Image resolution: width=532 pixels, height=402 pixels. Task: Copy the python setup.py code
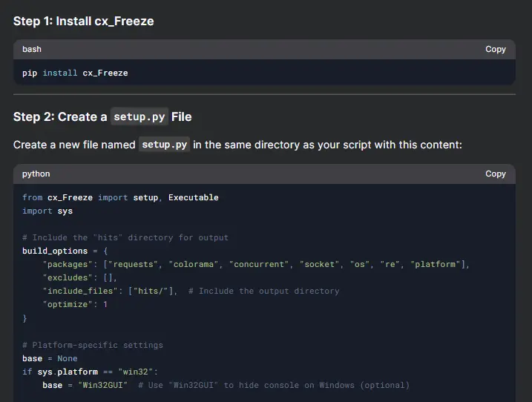tap(496, 174)
